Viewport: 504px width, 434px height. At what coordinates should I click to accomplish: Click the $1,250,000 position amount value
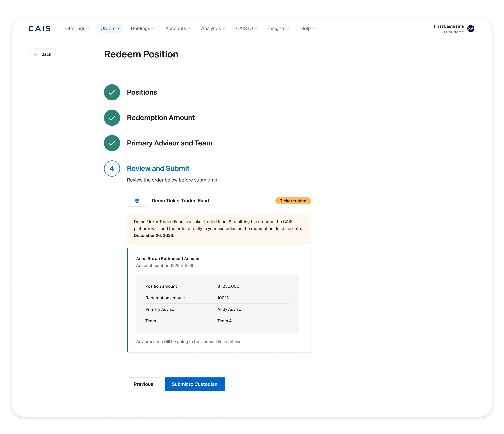(228, 286)
